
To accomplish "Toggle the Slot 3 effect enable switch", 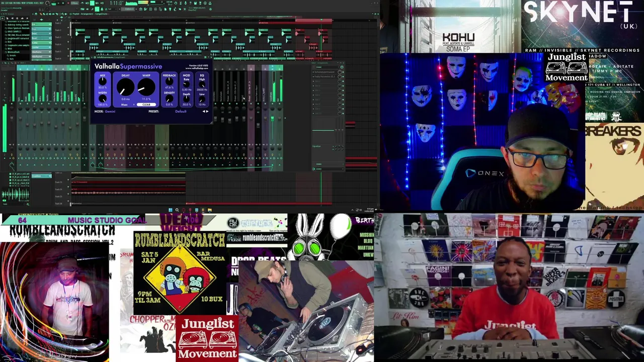I will point(343,81).
